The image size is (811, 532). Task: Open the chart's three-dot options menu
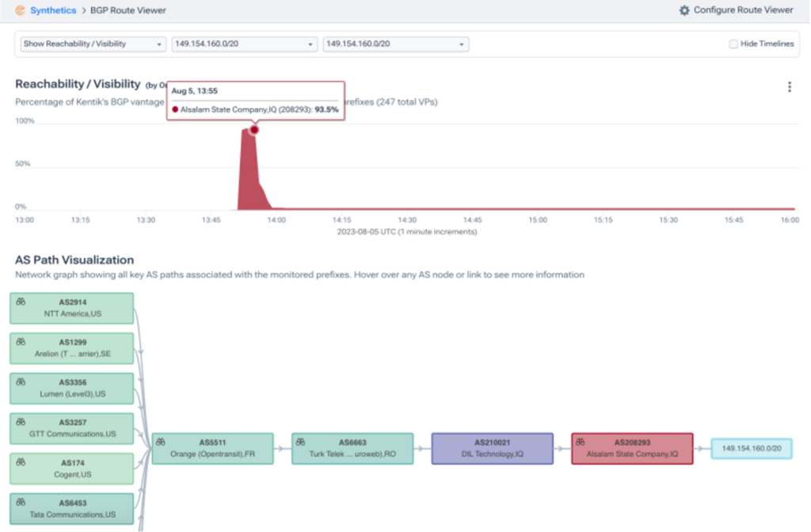coord(789,87)
